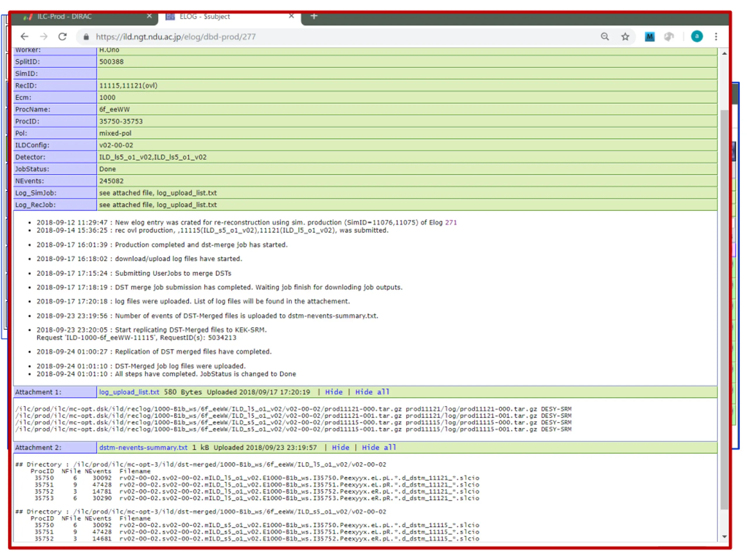Click the prod11115-001.tar.gz log path line
Image resolution: width=747 pixels, height=560 pixels.
pos(293,429)
